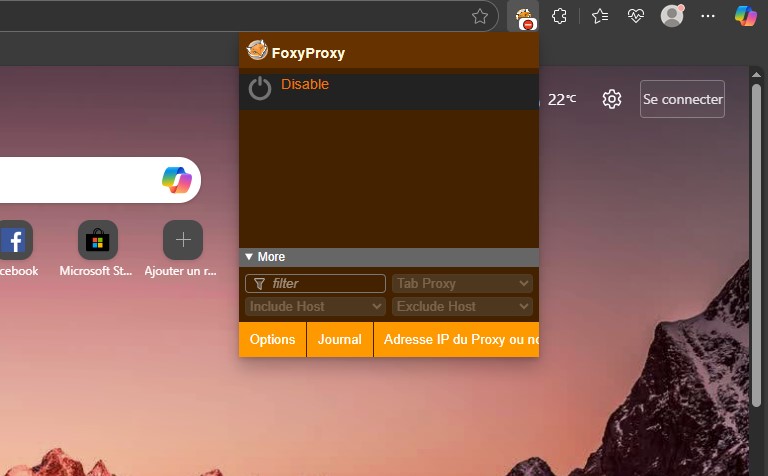Click the plus tile to add shortcut
The image size is (768, 476).
[x=183, y=240]
